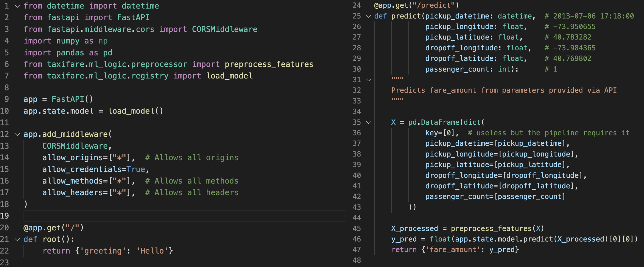Click the '# useless but the pipeline requires it' comment
The height and width of the screenshot is (267, 644).
coord(549,133)
